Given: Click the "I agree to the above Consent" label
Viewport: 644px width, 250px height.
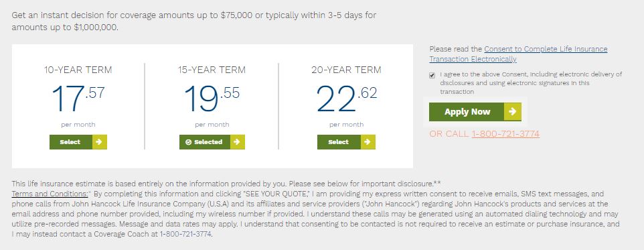Looking at the screenshot, I should click(x=531, y=83).
